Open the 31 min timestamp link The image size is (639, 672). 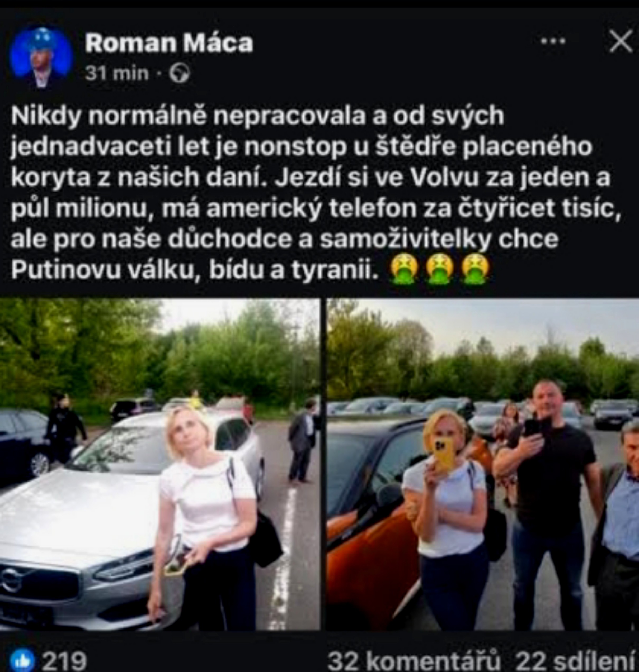[x=117, y=73]
